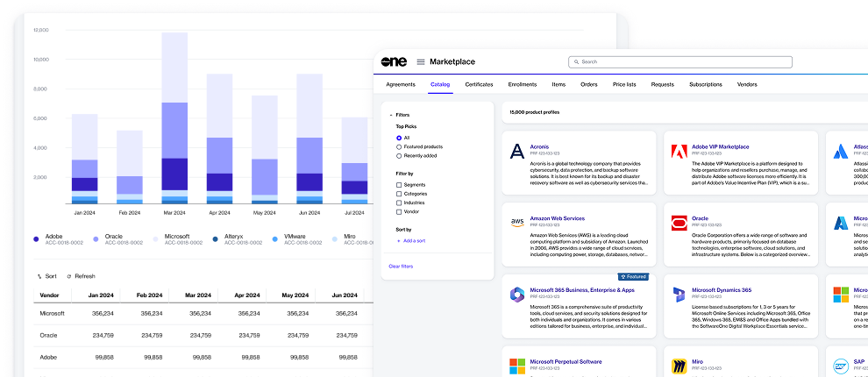This screenshot has height=377, width=868.
Task: Click the Refresh button above the table
Action: pyautogui.click(x=81, y=276)
